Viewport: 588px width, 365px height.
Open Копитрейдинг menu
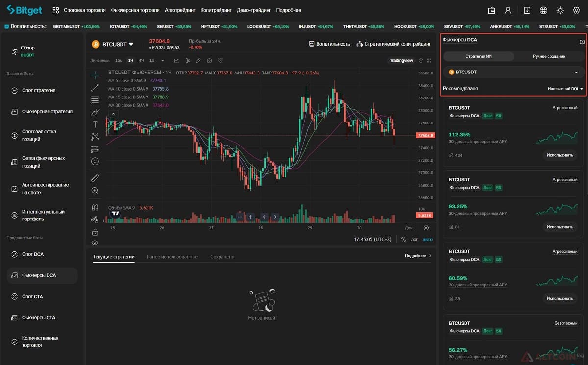pos(216,10)
